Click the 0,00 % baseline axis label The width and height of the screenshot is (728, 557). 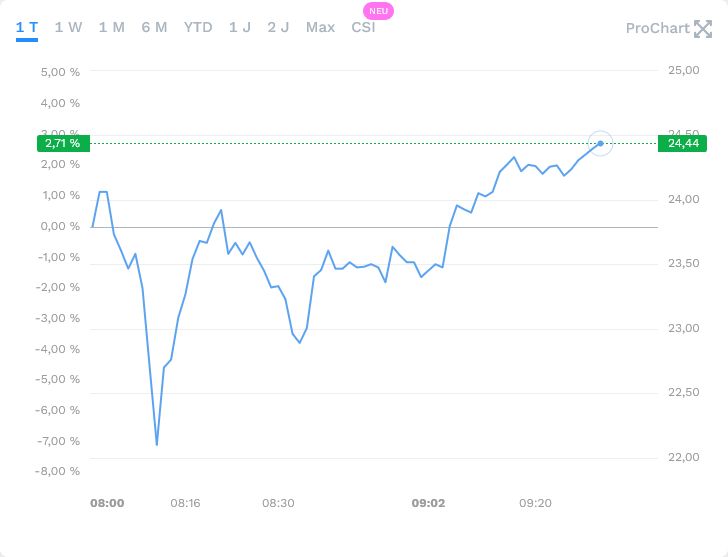pyautogui.click(x=62, y=227)
